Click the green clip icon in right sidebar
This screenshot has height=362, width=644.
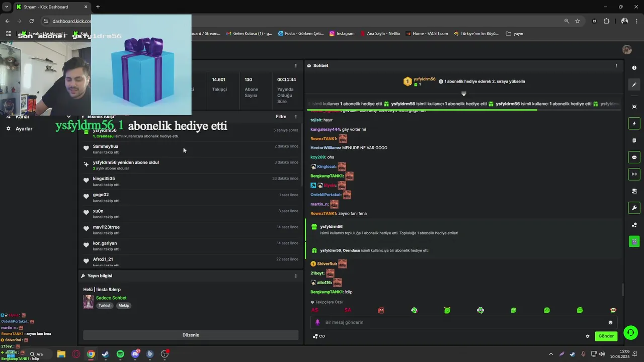pos(634,241)
